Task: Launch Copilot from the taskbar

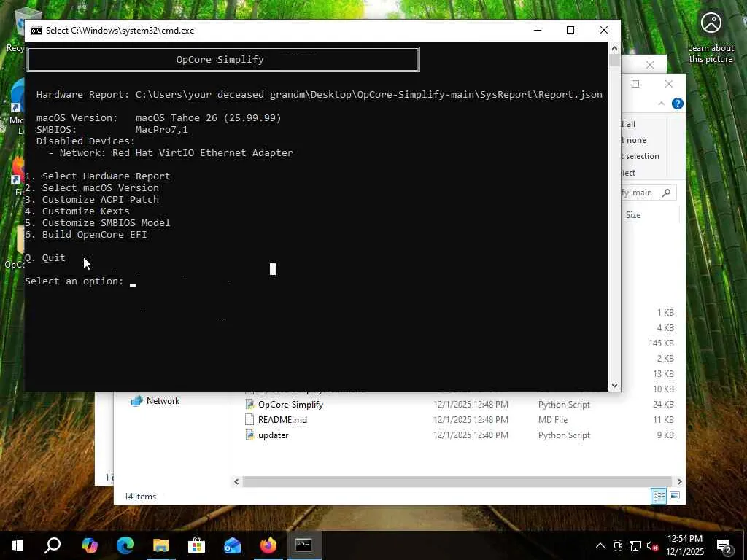Action: [x=89, y=545]
